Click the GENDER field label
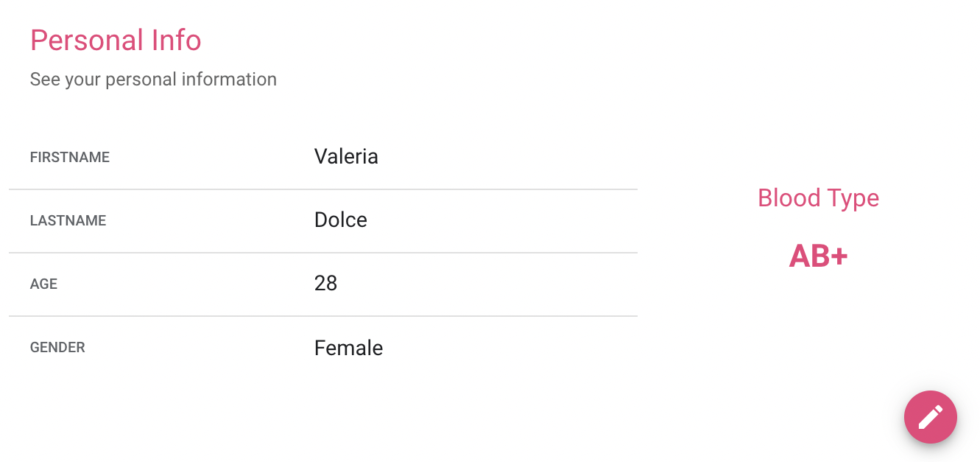The image size is (980, 462). pos(57,348)
